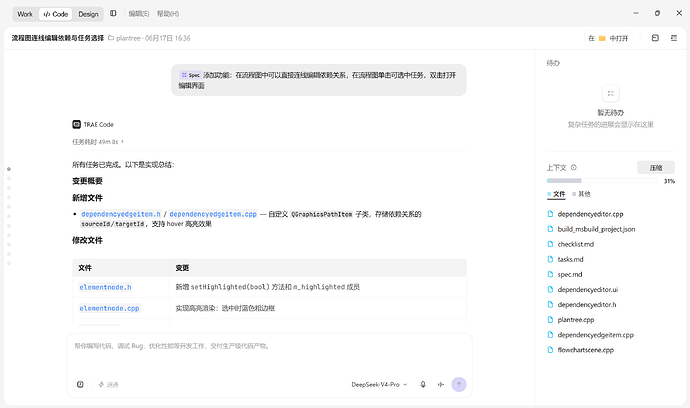Click the file icon beside build_msbuild_project.json
Viewport: 690px width, 408px height.
point(550,229)
